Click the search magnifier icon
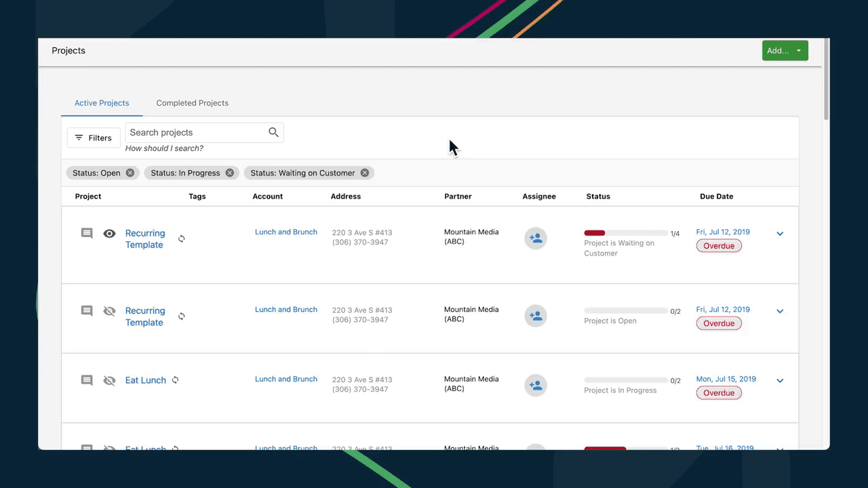The image size is (868, 488). 273,132
